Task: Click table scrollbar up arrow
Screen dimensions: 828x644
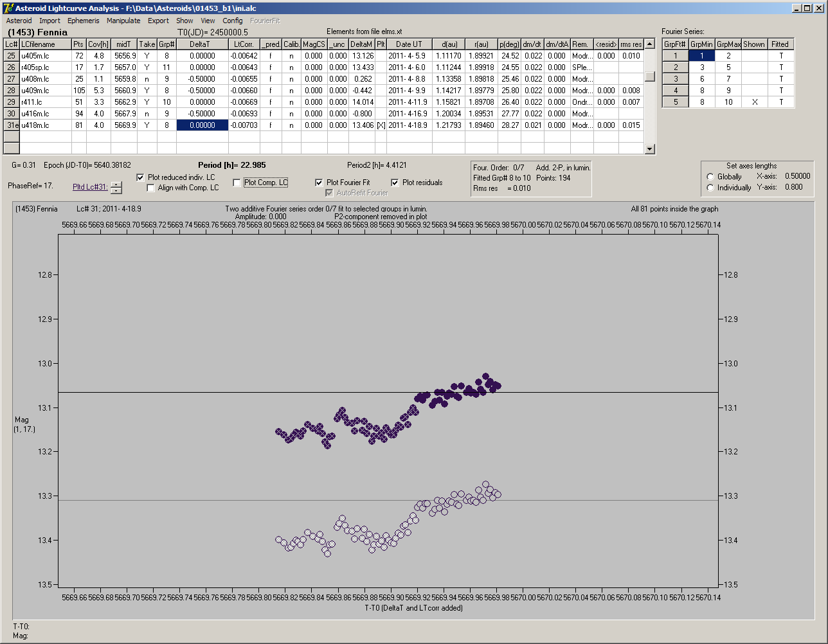Action: point(650,44)
